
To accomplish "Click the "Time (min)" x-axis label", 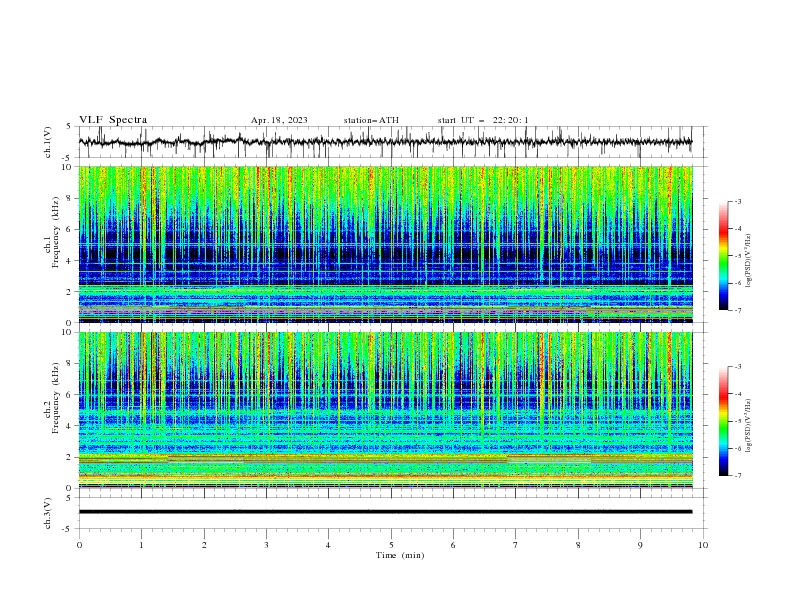I will (x=400, y=555).
